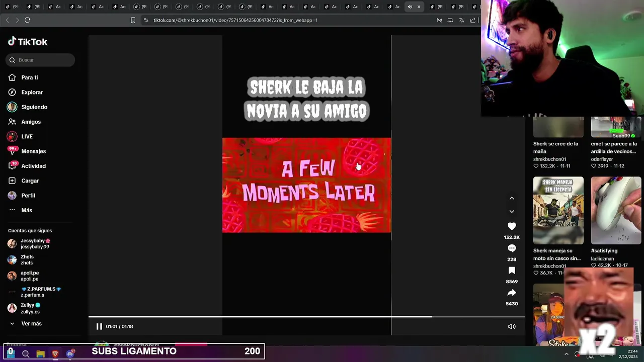Viewport: 644px width, 362px height.
Task: Open the Amigos section
Action: coord(31,122)
